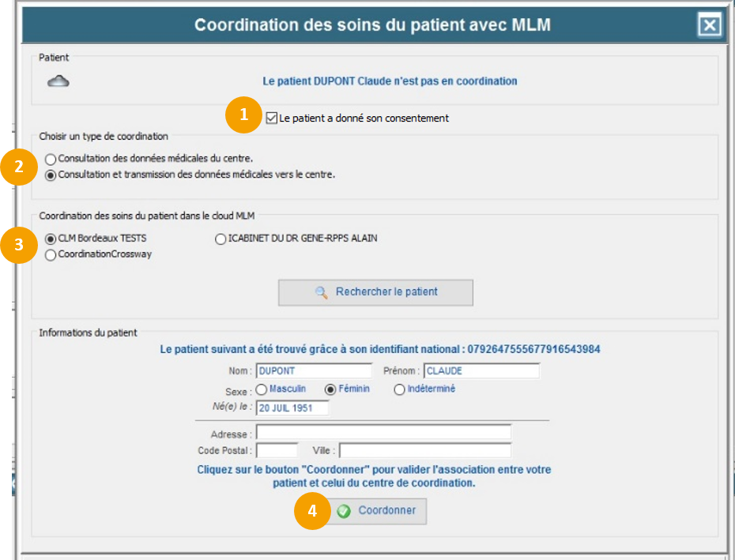This screenshot has height=560, width=735.
Task: Click the Adresse text field
Action: click(383, 433)
